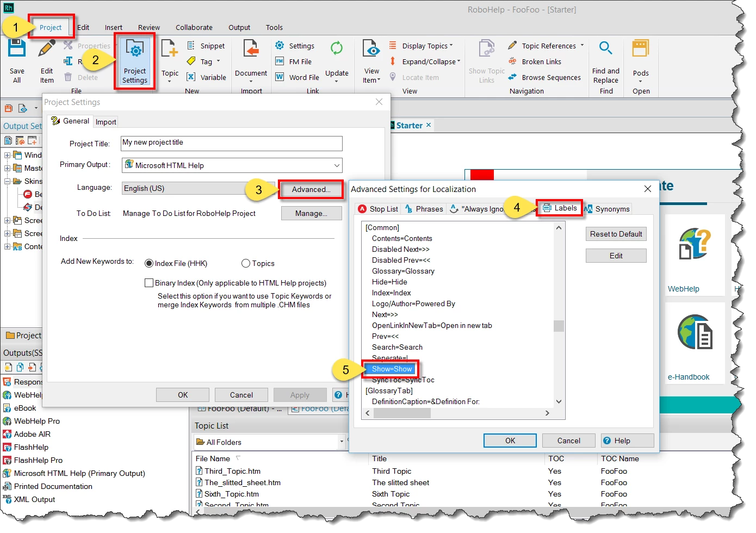Click the Word File link icon
This screenshot has width=756, height=533.
[280, 77]
